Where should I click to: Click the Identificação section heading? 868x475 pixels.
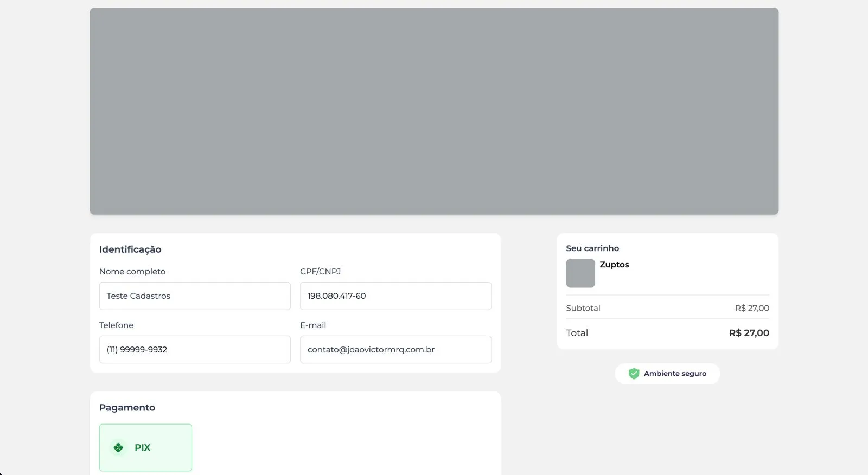point(130,249)
